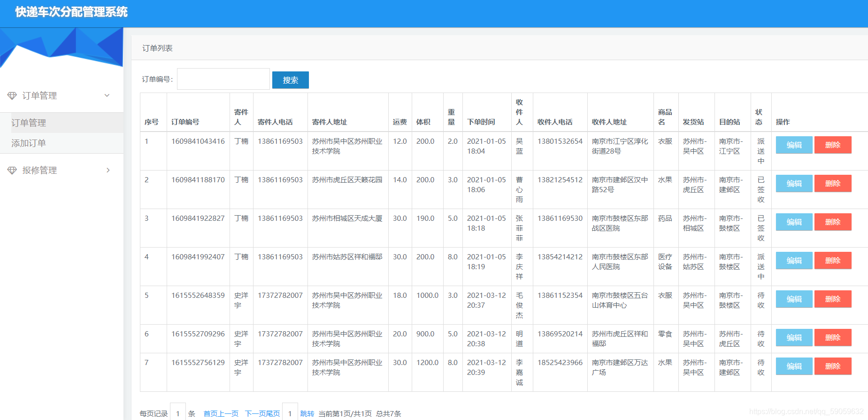Viewport: 868px width, 420px height.
Task: Click address 南京市建邺区万达广场
Action: coord(620,367)
